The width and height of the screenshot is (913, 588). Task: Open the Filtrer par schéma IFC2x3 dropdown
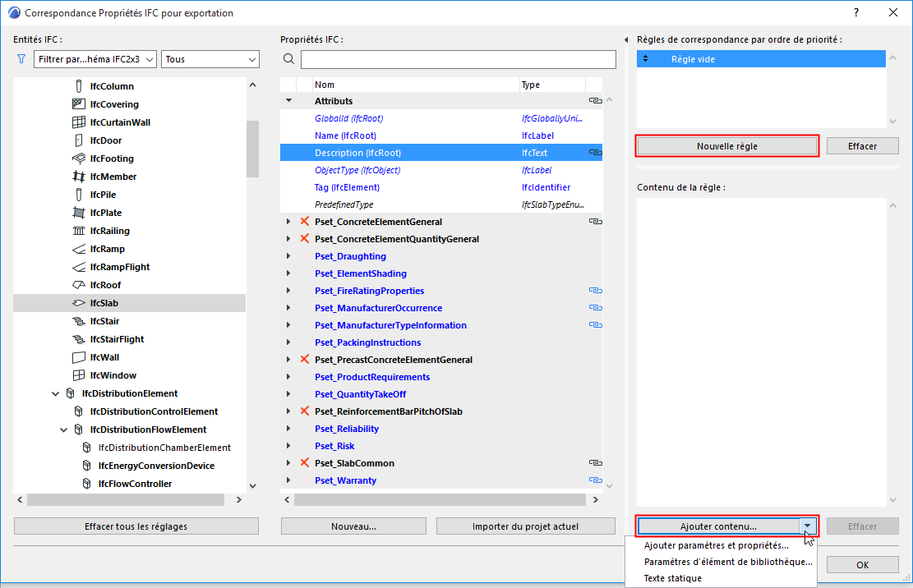tap(95, 59)
